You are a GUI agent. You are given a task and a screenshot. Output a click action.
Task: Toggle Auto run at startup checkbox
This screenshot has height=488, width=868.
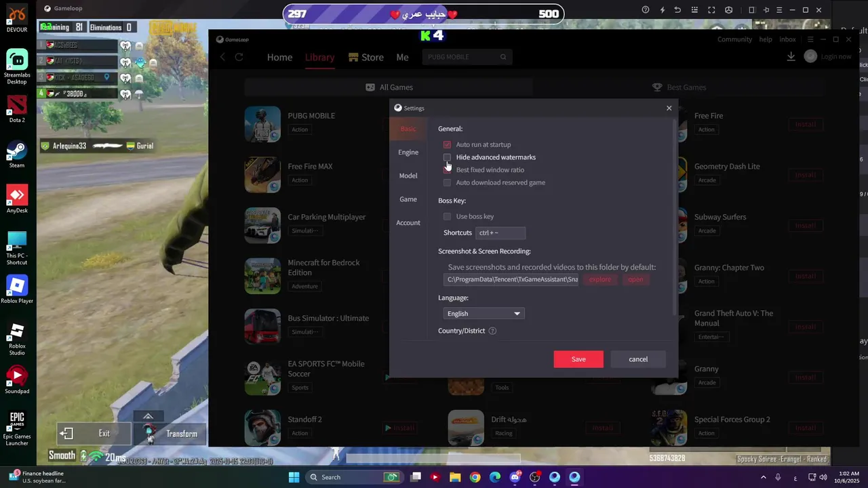click(x=447, y=145)
